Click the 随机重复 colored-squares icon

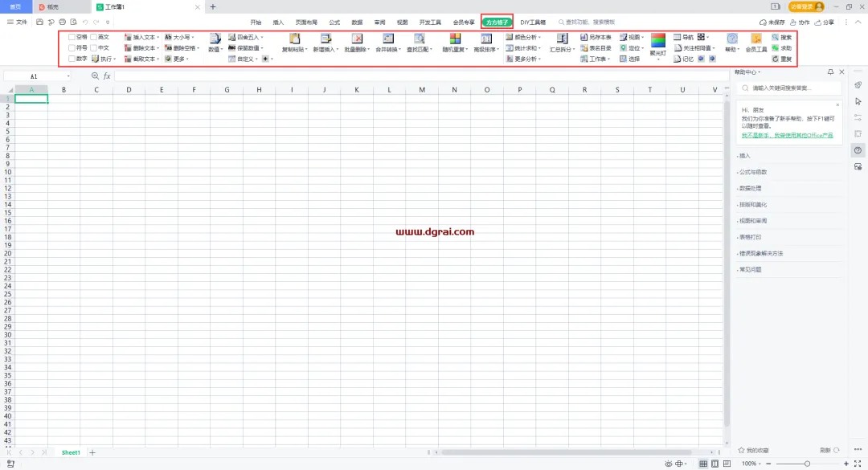(455, 39)
